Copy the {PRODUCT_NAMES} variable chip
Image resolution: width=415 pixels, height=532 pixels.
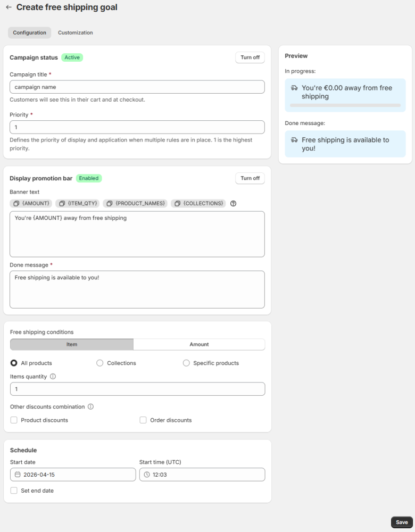point(135,203)
